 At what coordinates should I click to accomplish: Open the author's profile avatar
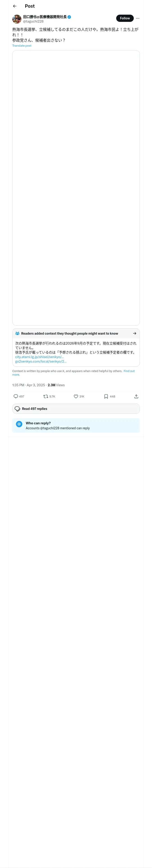pos(17,19)
